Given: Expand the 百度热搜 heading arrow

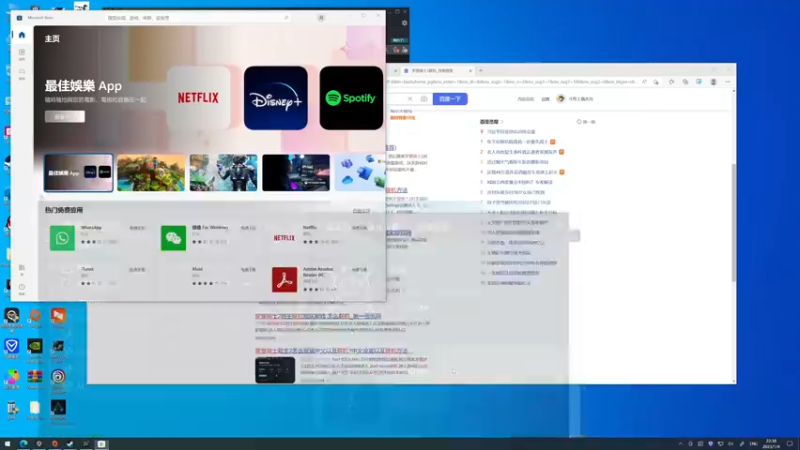Looking at the screenshot, I should (x=502, y=122).
